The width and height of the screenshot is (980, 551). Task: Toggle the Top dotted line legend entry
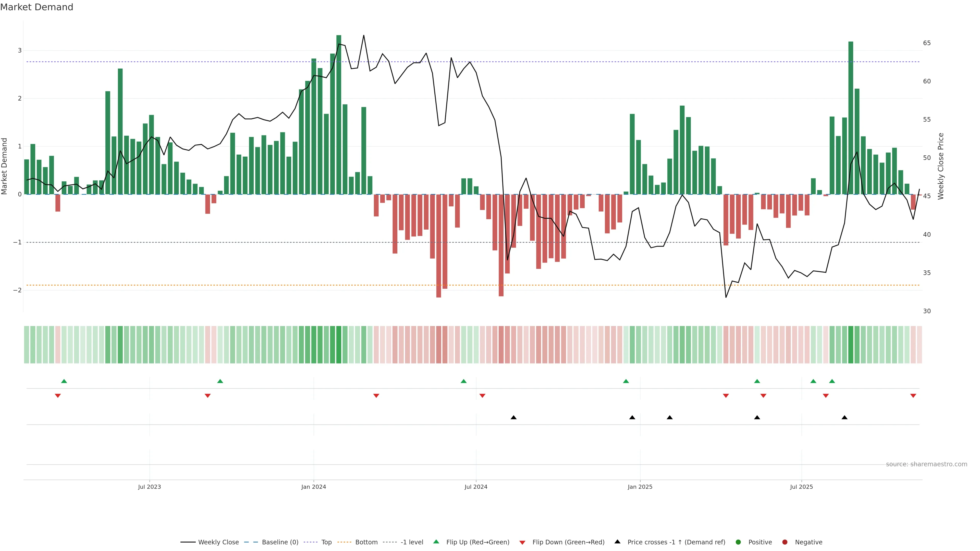point(326,542)
